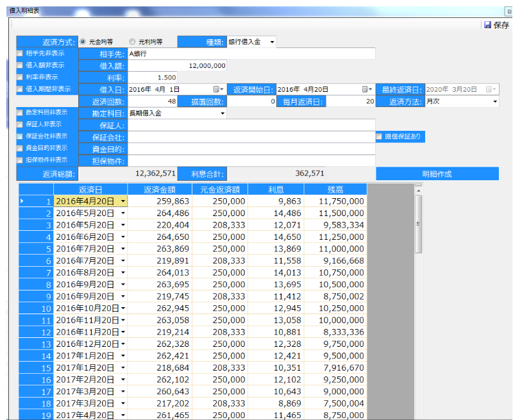Tick the 担保物件非表示 checkbox
Image resolution: width=513 pixels, height=420 pixels.
20,160
